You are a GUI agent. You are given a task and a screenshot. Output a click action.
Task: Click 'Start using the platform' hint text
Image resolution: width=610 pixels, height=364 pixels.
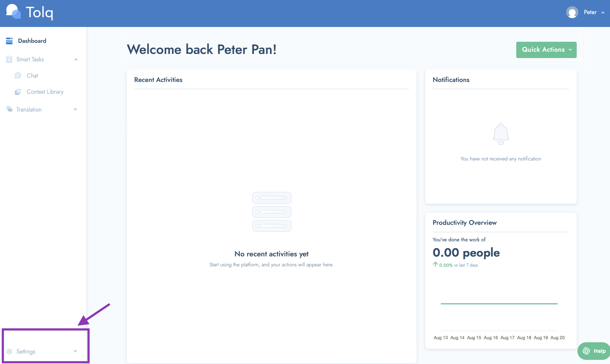[272, 265]
